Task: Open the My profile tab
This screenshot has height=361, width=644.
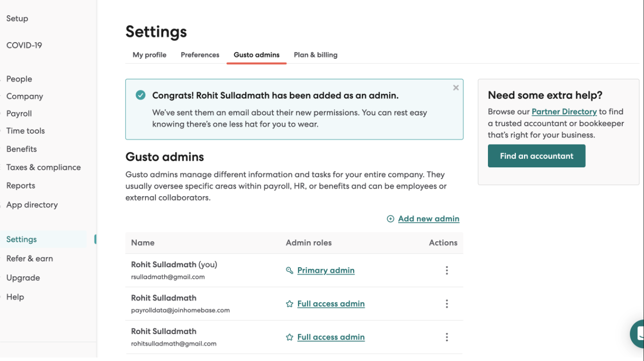Action: [x=149, y=55]
